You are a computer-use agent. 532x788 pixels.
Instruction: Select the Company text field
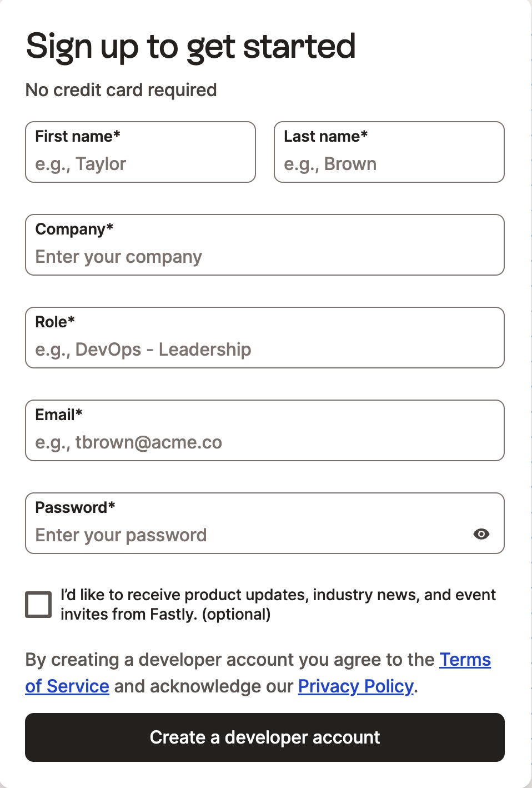coord(264,257)
